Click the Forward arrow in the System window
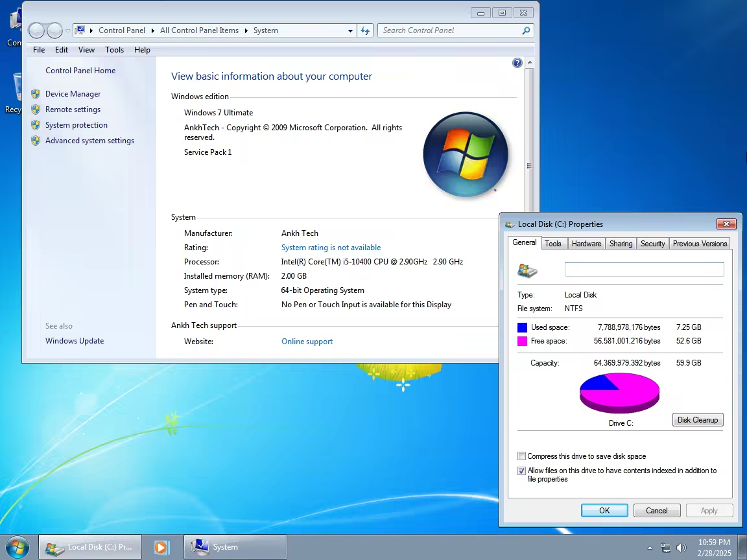747x560 pixels. pyautogui.click(x=54, y=30)
